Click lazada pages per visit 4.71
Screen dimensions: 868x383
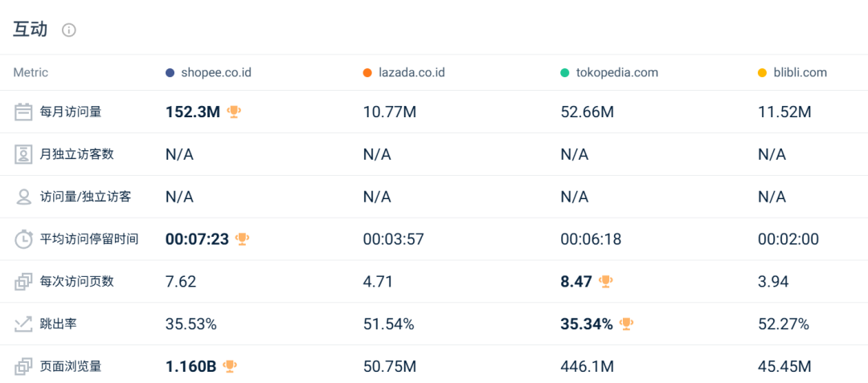tap(378, 282)
